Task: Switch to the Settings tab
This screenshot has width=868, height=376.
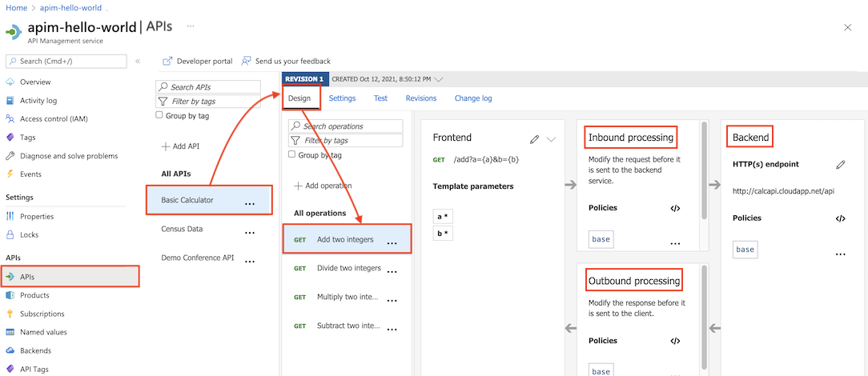Action: [342, 98]
